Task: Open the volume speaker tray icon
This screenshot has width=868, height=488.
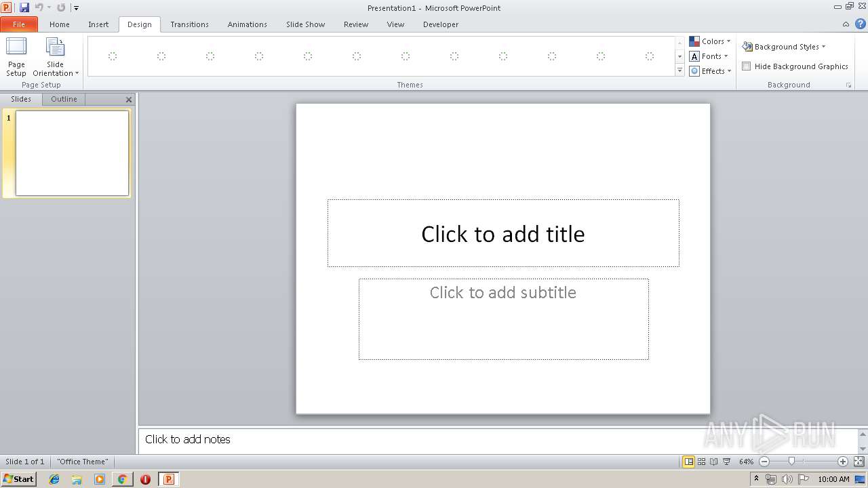Action: pyautogui.click(x=787, y=479)
